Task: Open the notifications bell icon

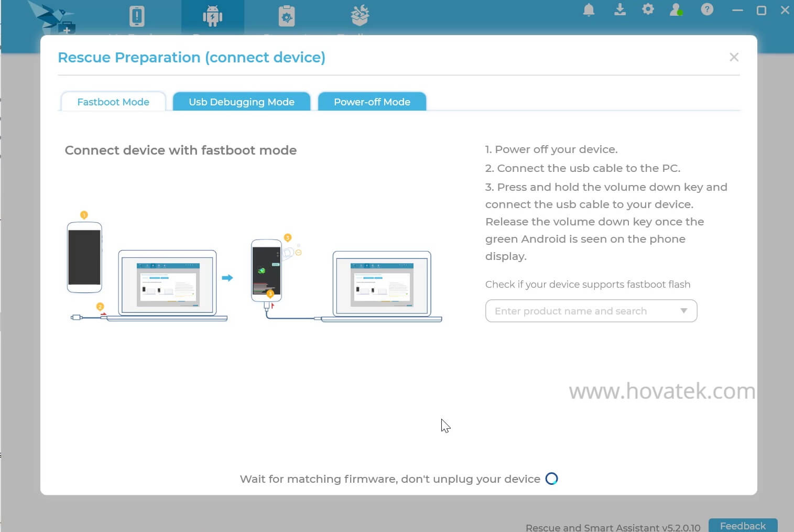Action: pos(588,9)
